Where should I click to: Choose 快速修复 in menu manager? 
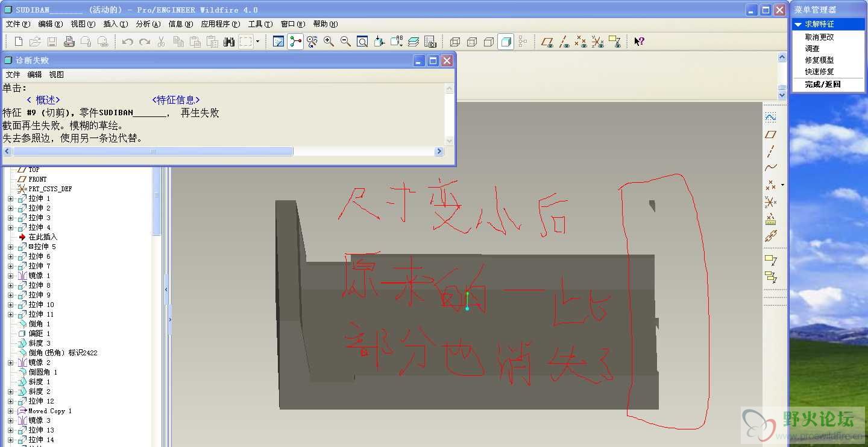pyautogui.click(x=819, y=71)
